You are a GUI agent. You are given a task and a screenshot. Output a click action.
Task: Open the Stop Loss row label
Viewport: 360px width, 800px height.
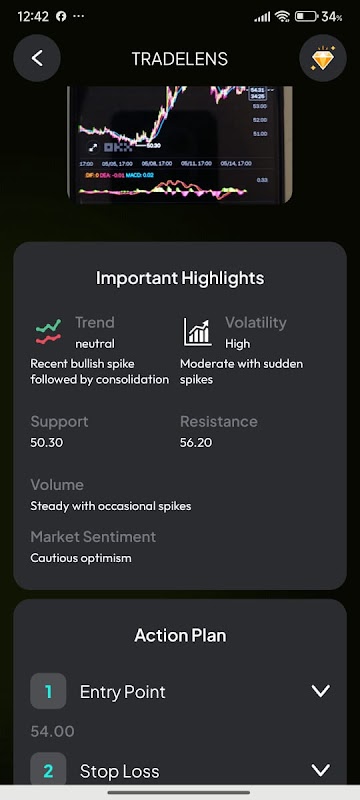(x=119, y=771)
